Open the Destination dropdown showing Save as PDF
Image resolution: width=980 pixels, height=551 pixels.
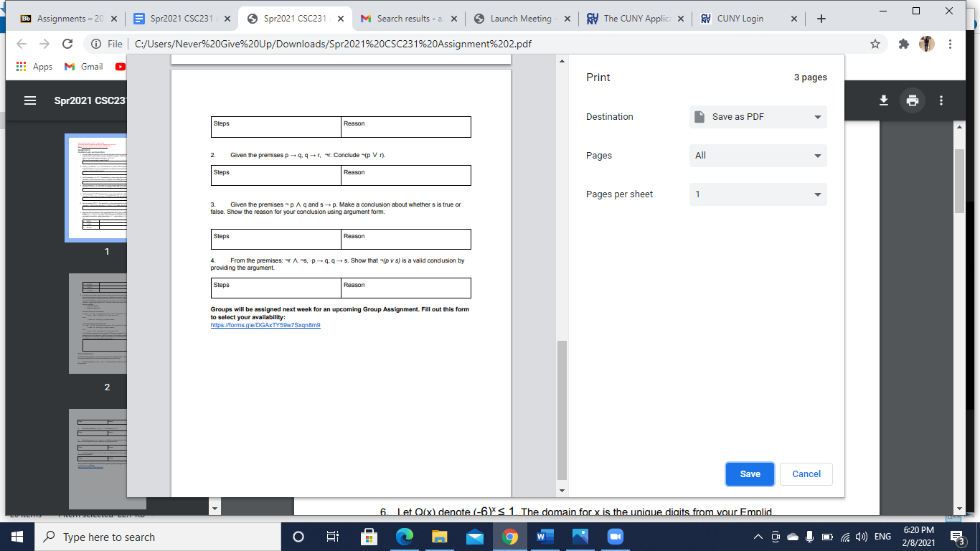[758, 117]
